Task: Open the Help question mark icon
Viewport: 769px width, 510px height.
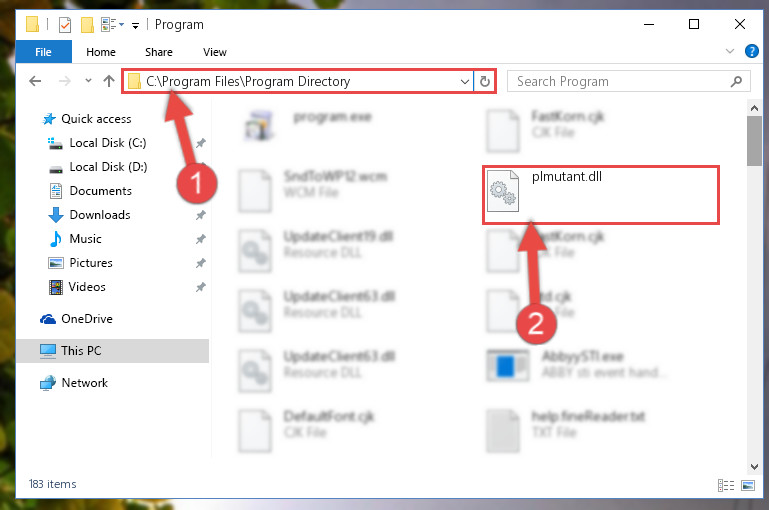Action: pos(751,51)
